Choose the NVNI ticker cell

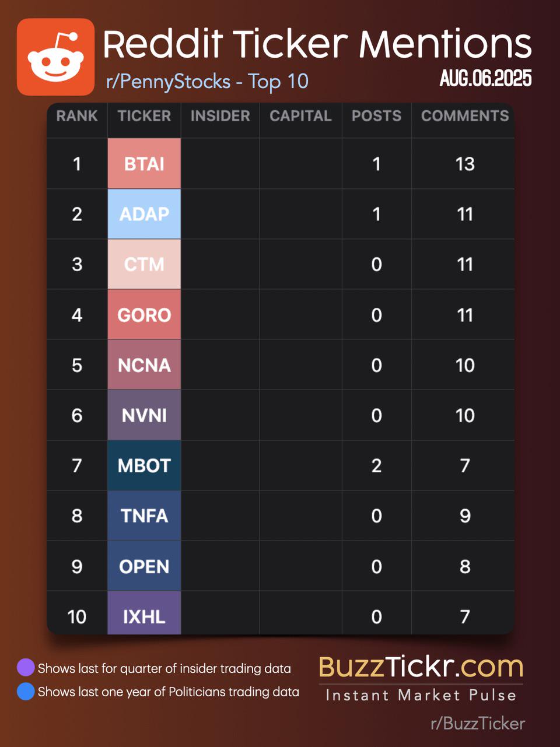point(144,415)
